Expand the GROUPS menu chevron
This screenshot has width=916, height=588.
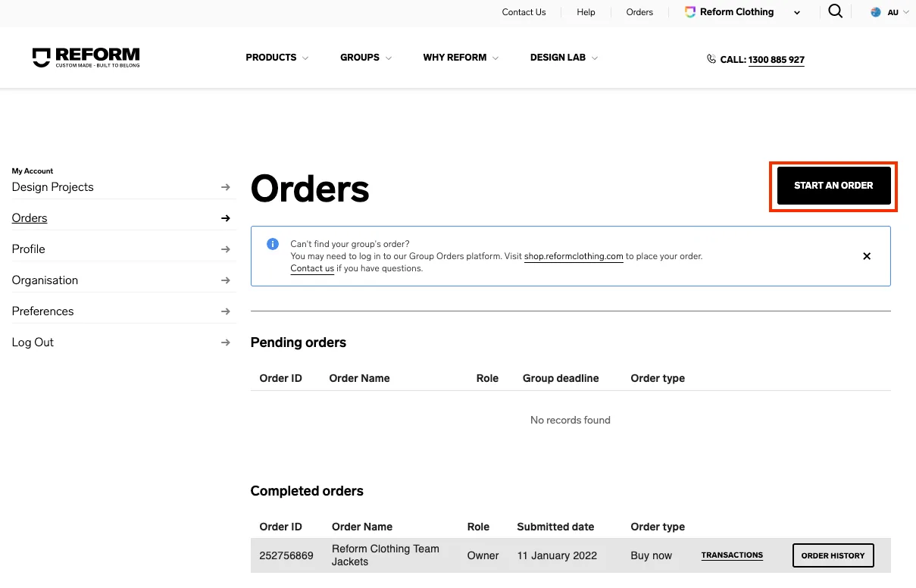389,58
